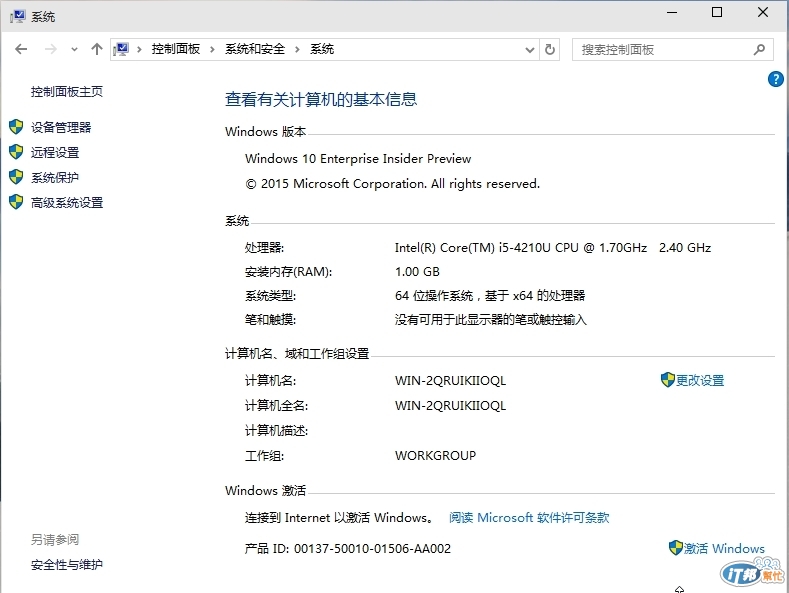Click the search magnifier icon
Viewport: 789px width, 593px height.
click(x=759, y=50)
